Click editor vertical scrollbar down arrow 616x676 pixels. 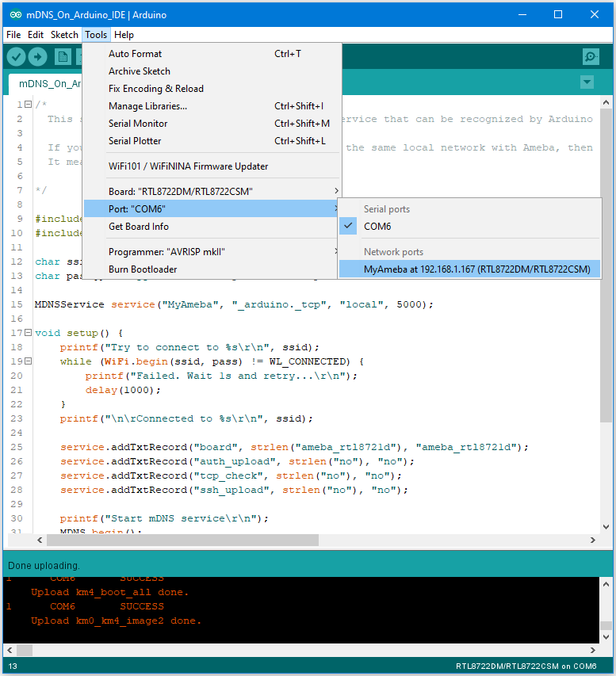pyautogui.click(x=606, y=526)
